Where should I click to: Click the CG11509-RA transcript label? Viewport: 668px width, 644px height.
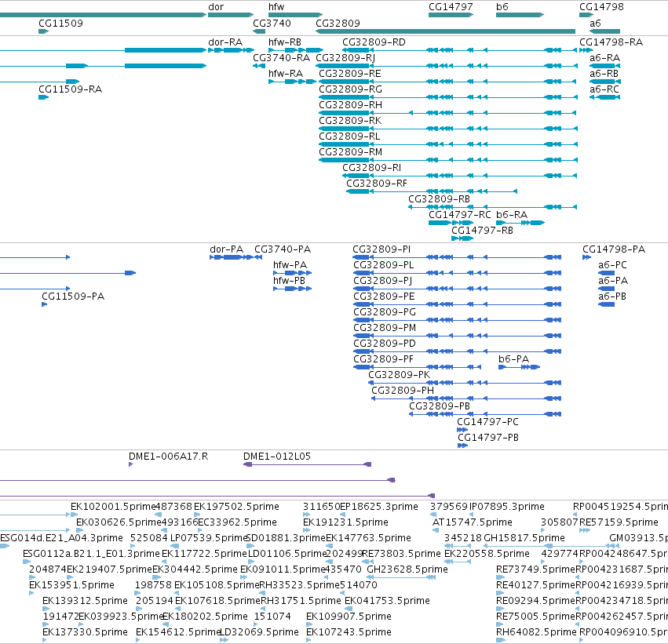coord(71,89)
